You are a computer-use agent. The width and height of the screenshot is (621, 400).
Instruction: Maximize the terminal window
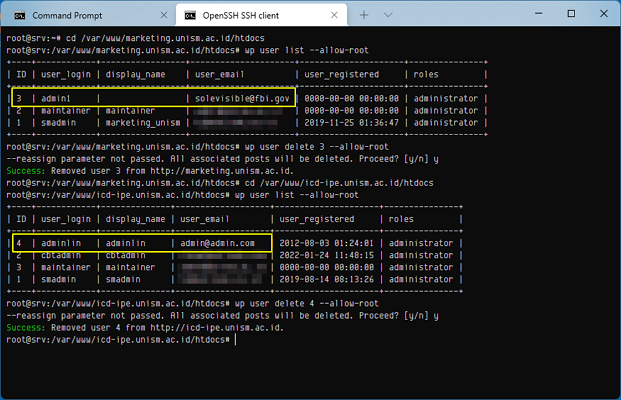(x=570, y=14)
